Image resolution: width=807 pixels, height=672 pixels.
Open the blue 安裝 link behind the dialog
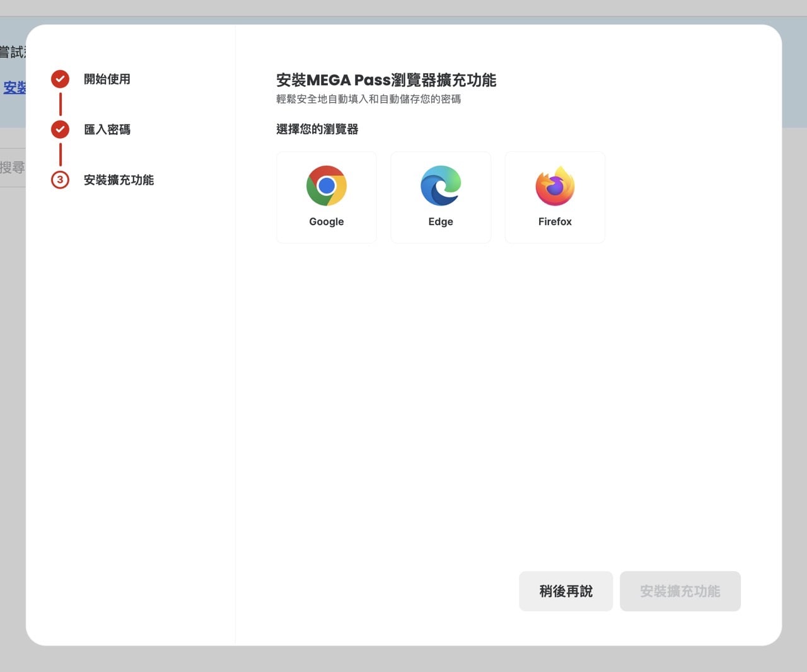click(x=14, y=88)
